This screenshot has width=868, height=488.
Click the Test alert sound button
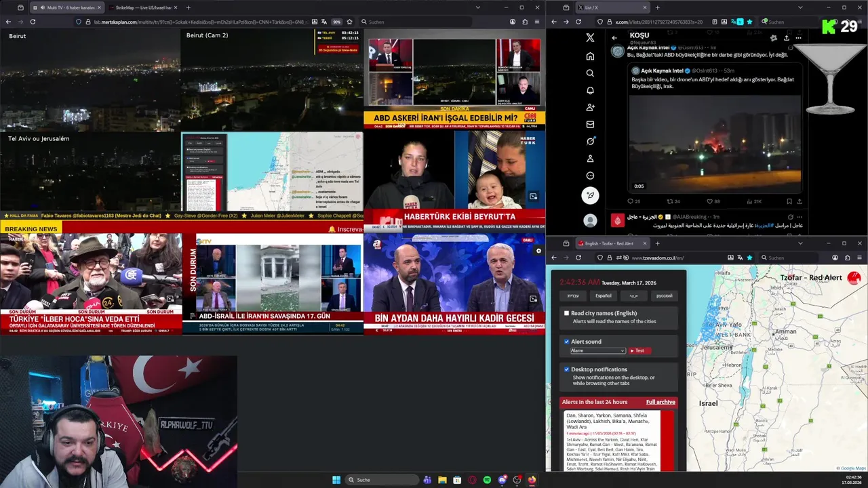[639, 350]
